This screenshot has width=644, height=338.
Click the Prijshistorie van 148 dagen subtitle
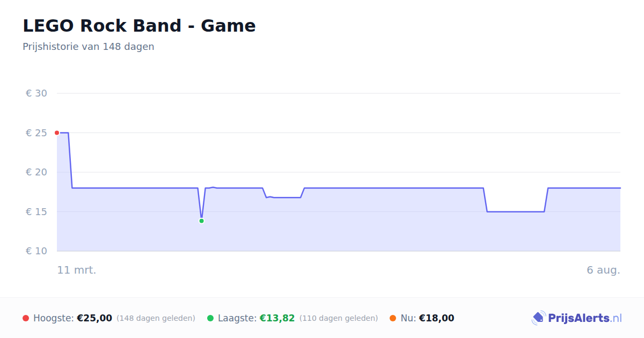89,47
